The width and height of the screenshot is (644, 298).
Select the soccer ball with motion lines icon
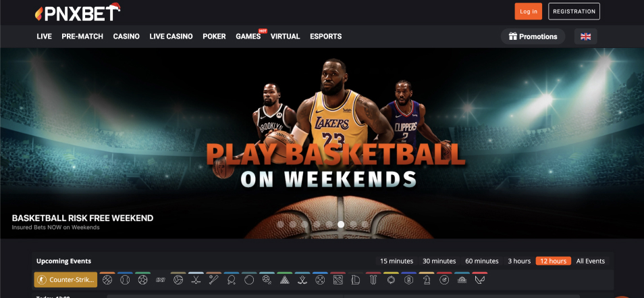267,280
